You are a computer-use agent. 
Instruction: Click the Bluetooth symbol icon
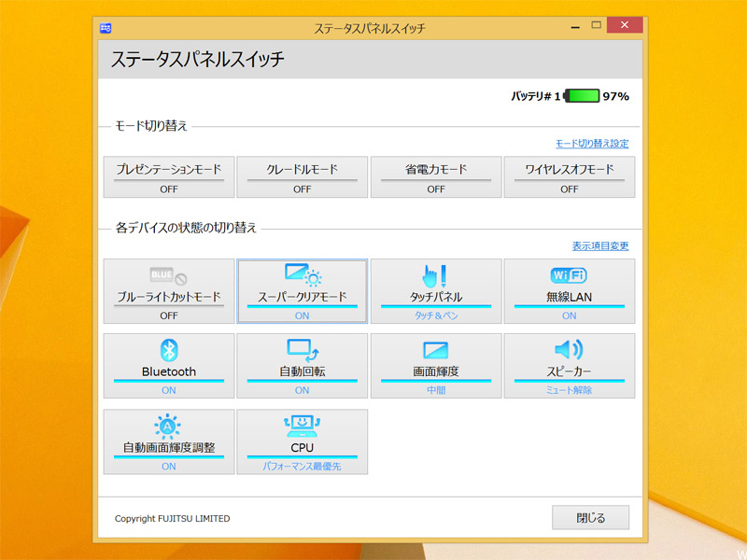click(x=168, y=350)
